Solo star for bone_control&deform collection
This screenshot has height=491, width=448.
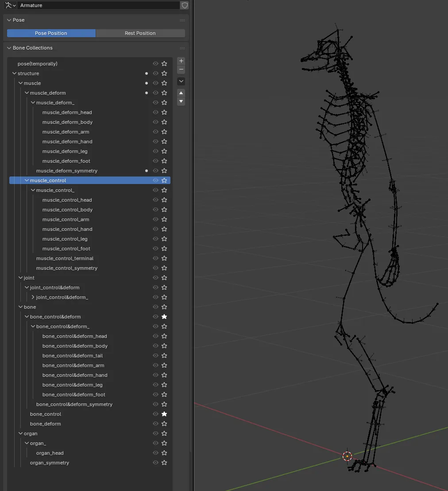pos(164,317)
